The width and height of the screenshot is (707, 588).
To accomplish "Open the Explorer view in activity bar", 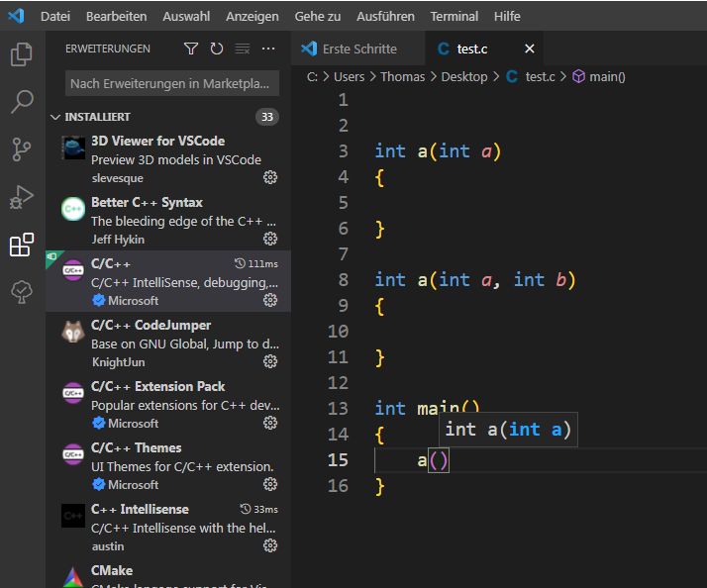I will point(21,54).
